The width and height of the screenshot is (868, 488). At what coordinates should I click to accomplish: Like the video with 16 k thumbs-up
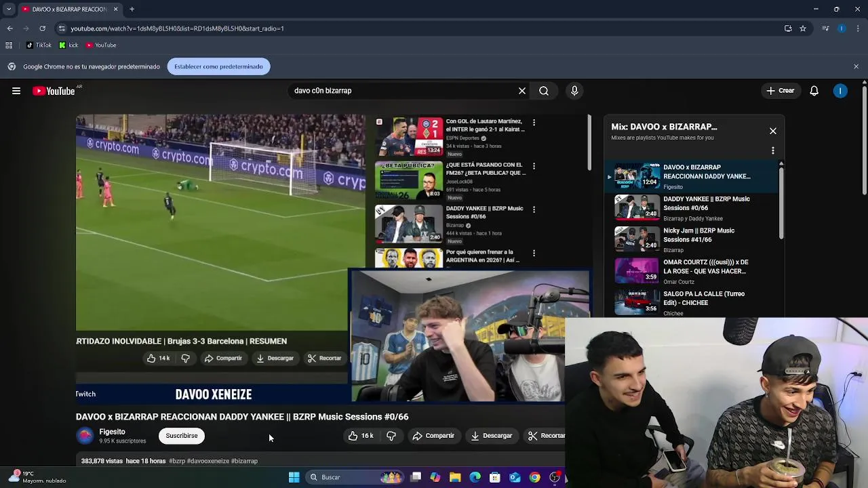361,436
